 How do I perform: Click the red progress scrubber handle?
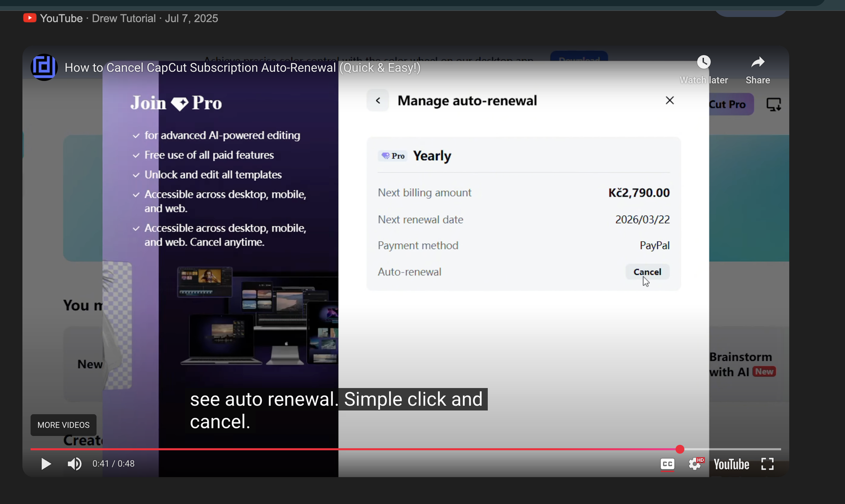680,449
